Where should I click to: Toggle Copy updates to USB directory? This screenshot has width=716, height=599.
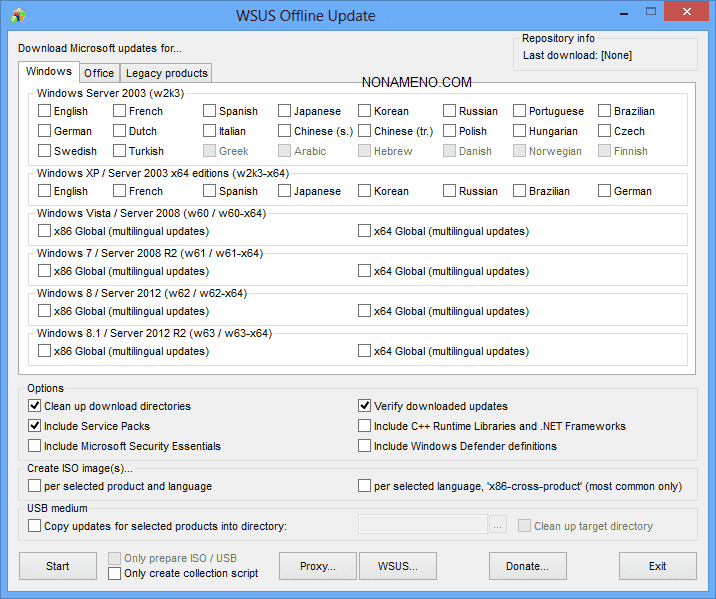35,526
